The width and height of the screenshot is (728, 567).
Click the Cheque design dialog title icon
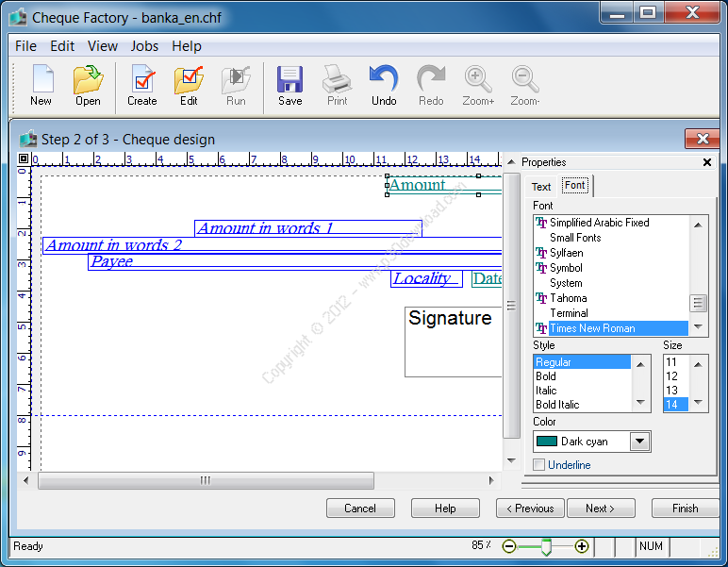coord(28,139)
